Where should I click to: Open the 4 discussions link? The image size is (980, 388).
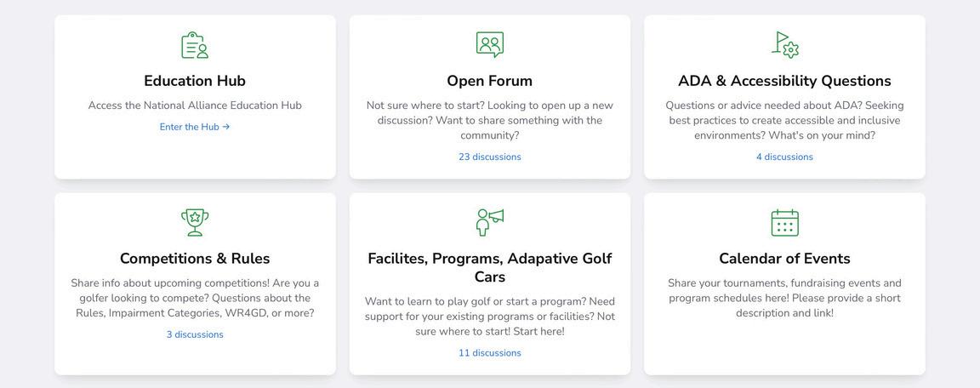(784, 157)
